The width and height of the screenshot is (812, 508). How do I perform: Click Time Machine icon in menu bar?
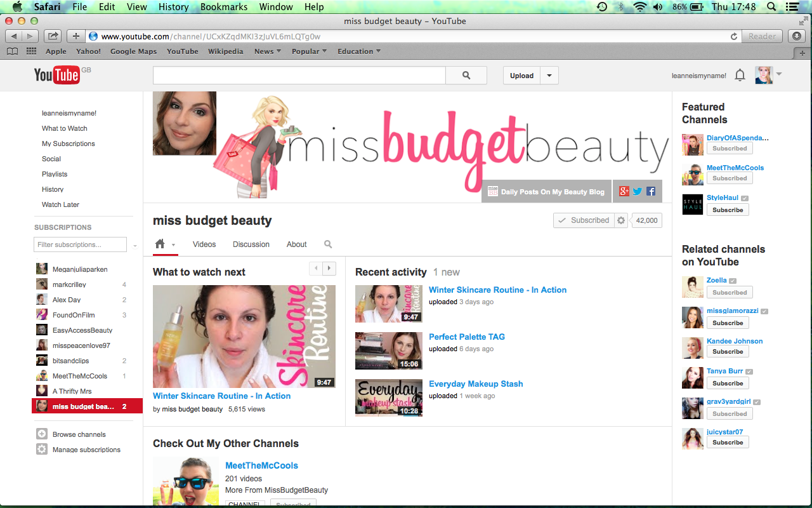tap(602, 7)
